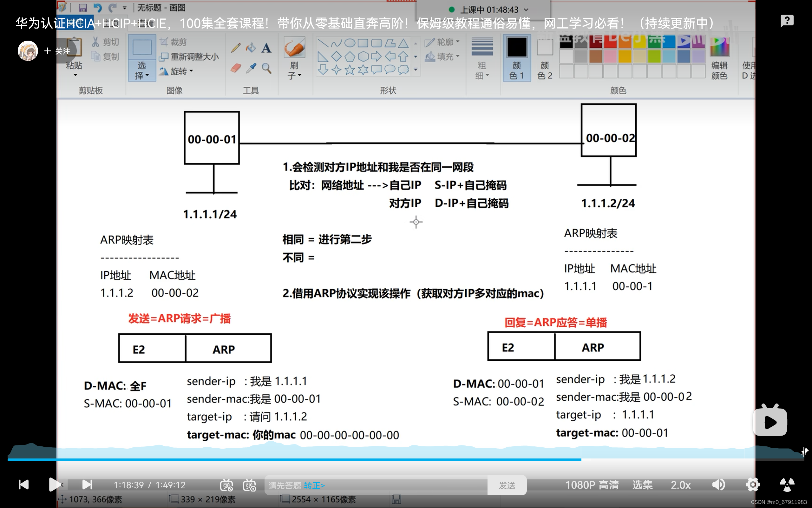Image resolution: width=812 pixels, height=508 pixels.
Task: Click the danmaku text input field
Action: 376,485
